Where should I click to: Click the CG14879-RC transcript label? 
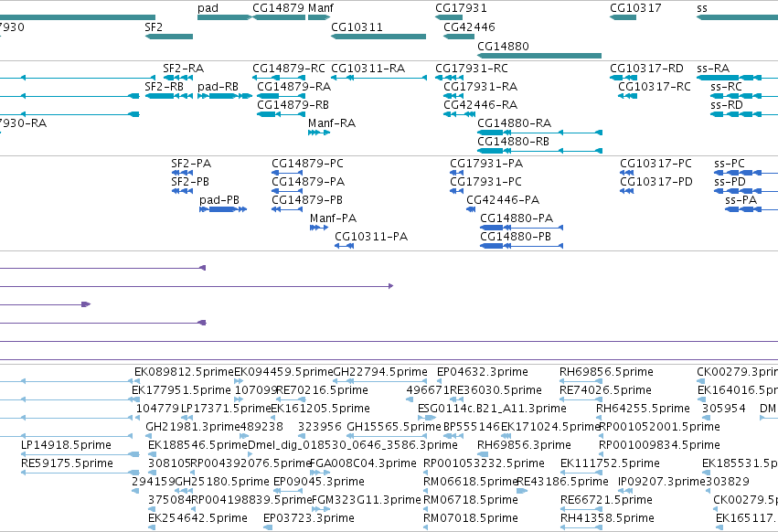(x=289, y=69)
